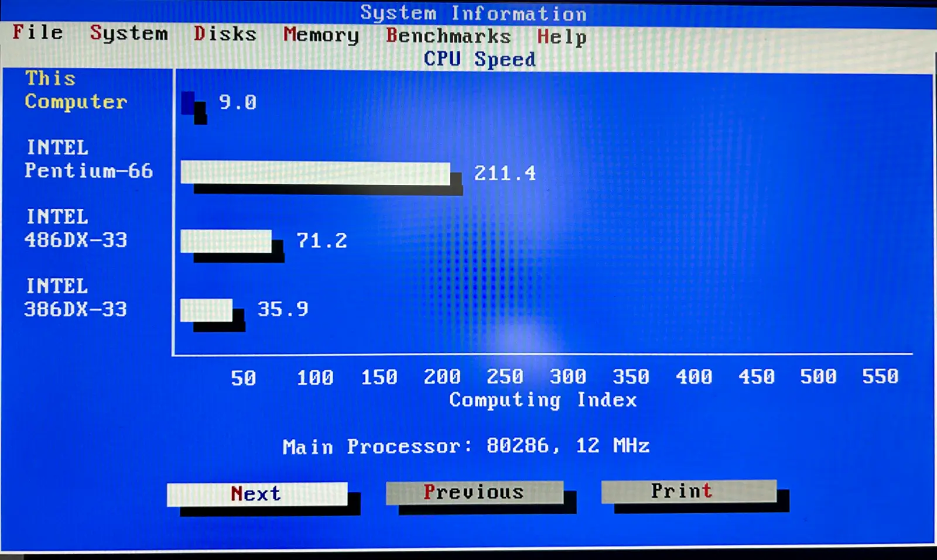Click the Main Processor 80286 text
The width and height of the screenshot is (937, 560).
[x=466, y=446]
